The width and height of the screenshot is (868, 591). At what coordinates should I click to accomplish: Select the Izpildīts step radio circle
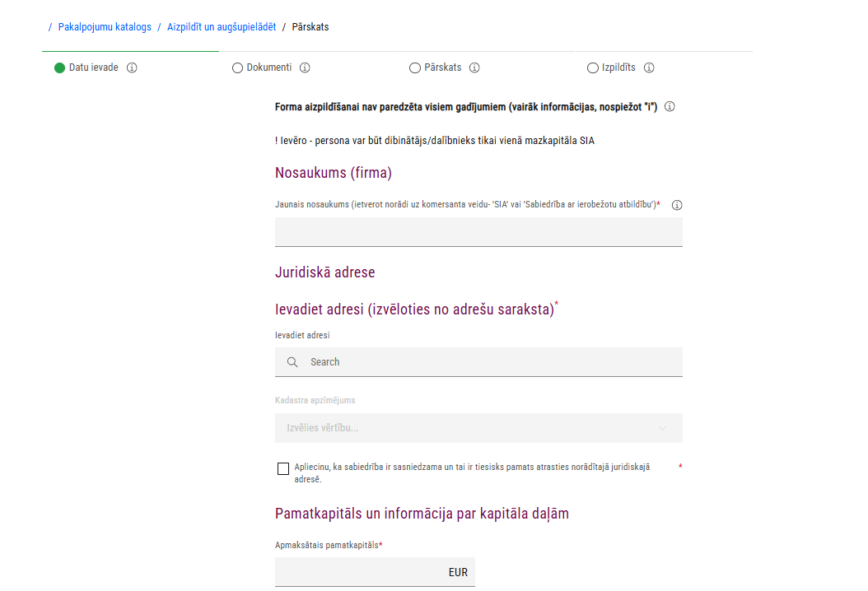[593, 68]
